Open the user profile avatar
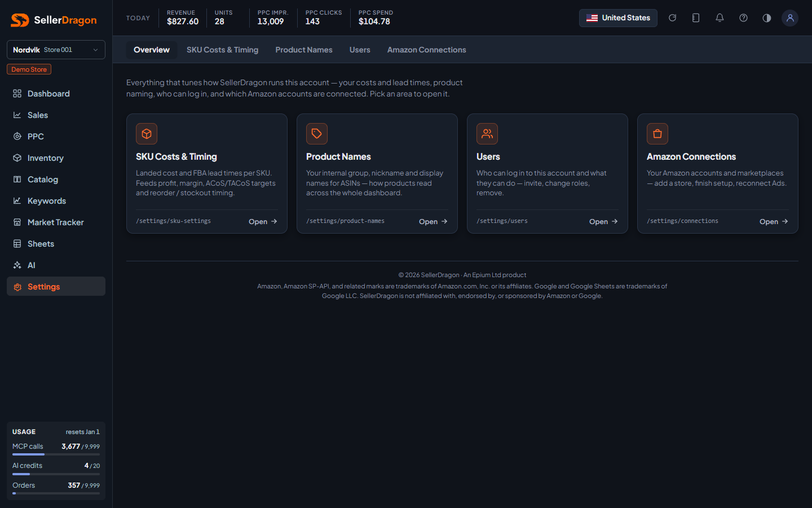 coord(790,18)
